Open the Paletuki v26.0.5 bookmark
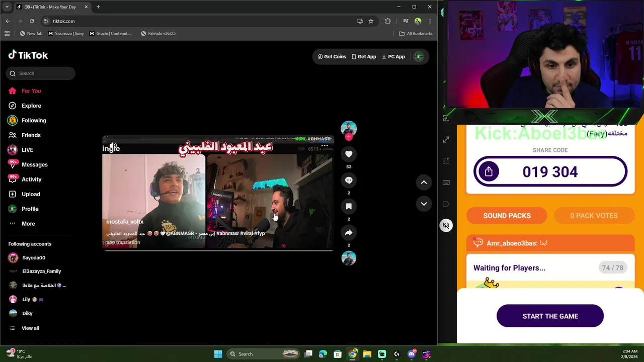Image resolution: width=644 pixels, height=362 pixels. pyautogui.click(x=158, y=34)
